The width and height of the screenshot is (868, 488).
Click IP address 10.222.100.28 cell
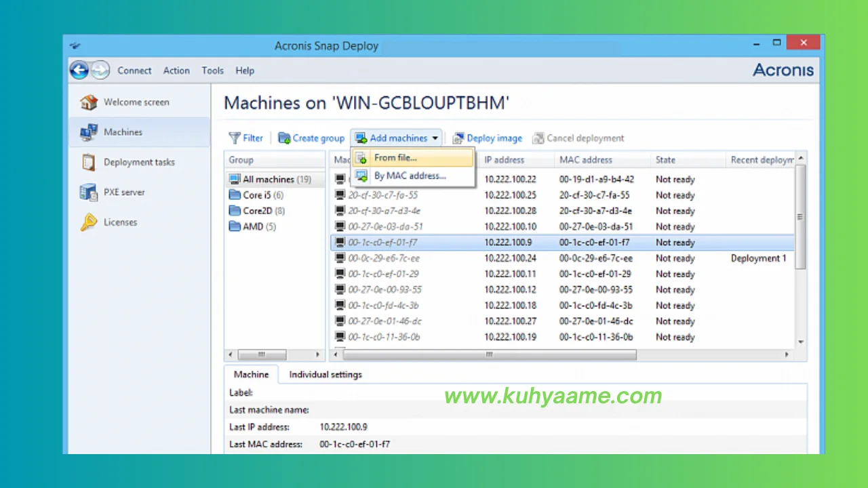point(510,211)
